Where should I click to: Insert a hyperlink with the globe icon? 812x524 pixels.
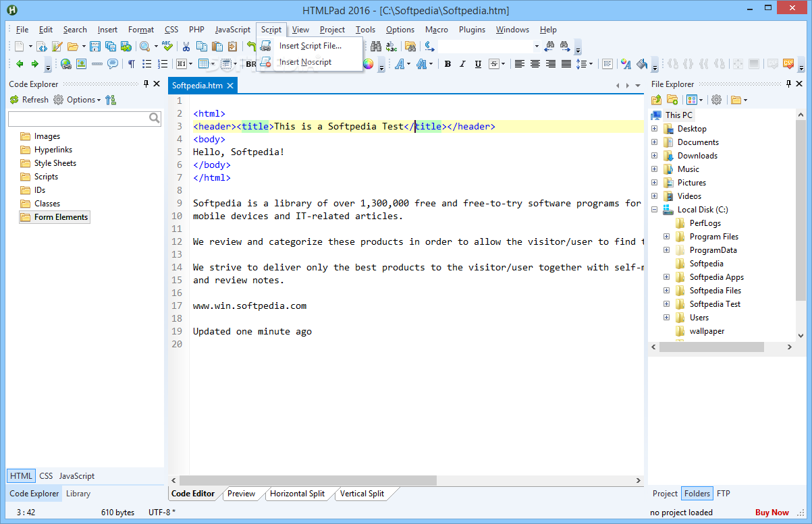(66, 64)
